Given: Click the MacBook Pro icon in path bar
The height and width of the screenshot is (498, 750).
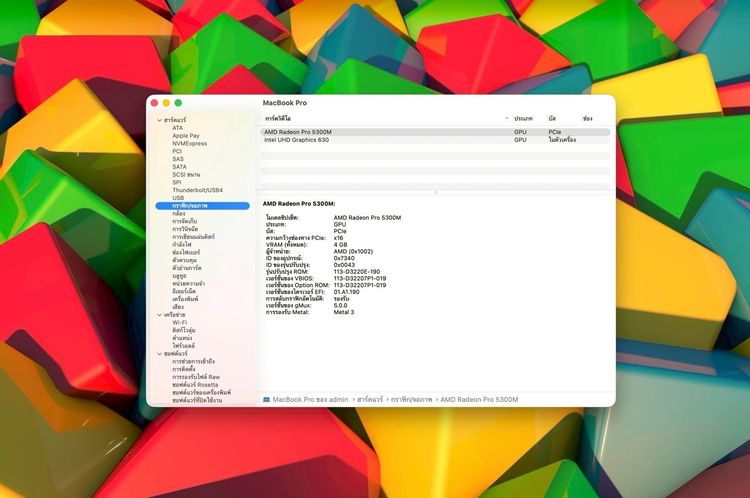Looking at the screenshot, I should pyautogui.click(x=266, y=399).
